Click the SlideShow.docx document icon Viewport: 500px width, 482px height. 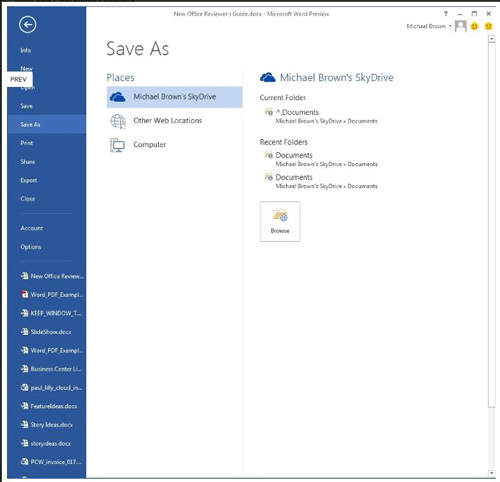click(x=24, y=331)
